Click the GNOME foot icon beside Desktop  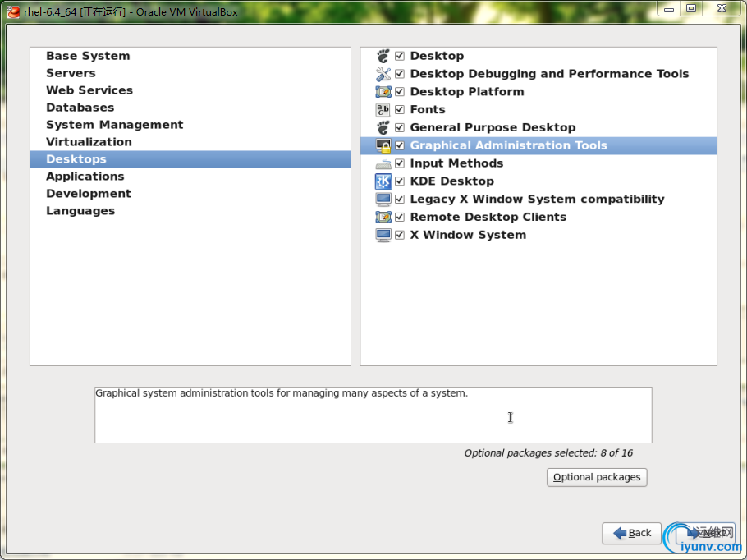click(383, 56)
